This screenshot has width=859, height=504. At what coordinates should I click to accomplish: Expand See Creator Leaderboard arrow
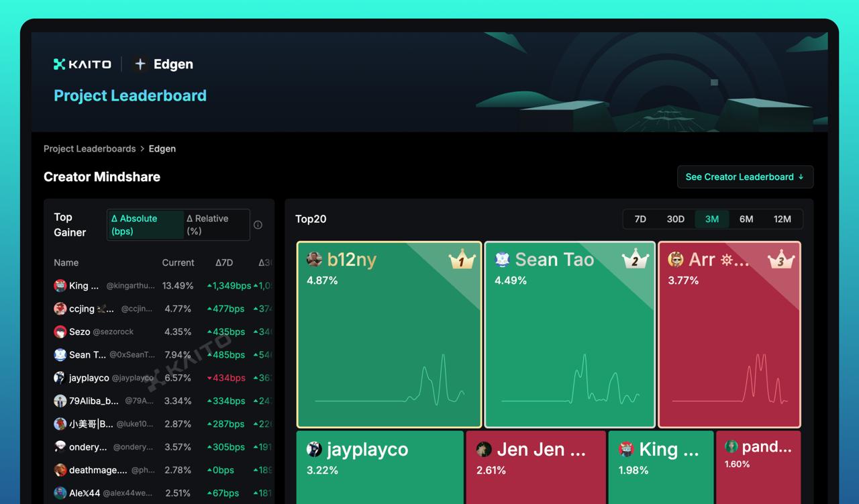[x=801, y=177]
